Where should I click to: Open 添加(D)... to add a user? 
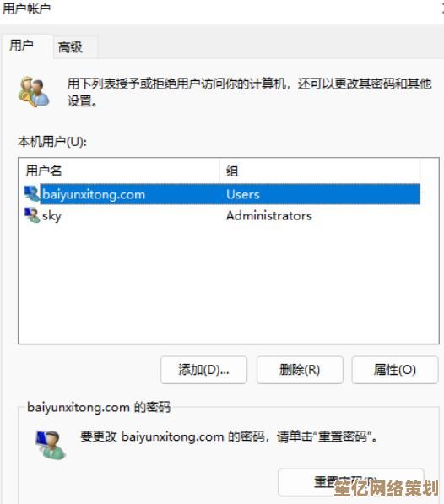(203, 370)
